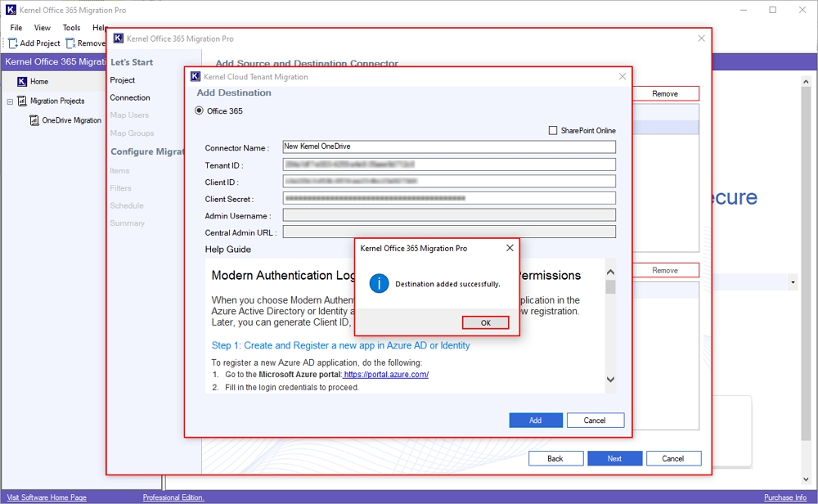Image resolution: width=818 pixels, height=504 pixels.
Task: Select the Home icon in sidebar
Action: pos(21,82)
